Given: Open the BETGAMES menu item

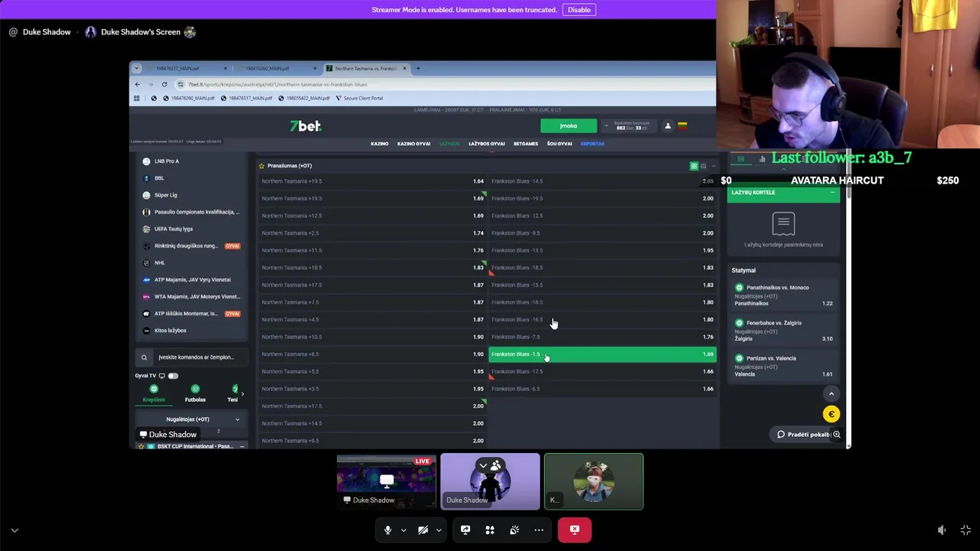Looking at the screenshot, I should 526,144.
